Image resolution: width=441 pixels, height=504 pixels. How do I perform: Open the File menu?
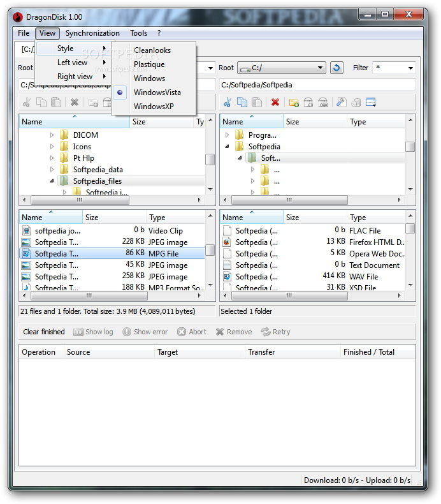tap(24, 33)
